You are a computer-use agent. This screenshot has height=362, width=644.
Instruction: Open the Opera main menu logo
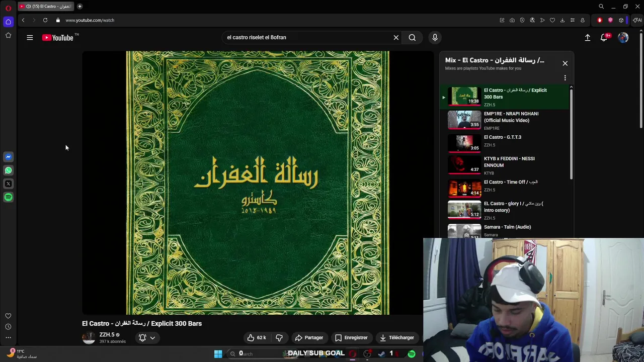coord(8,8)
